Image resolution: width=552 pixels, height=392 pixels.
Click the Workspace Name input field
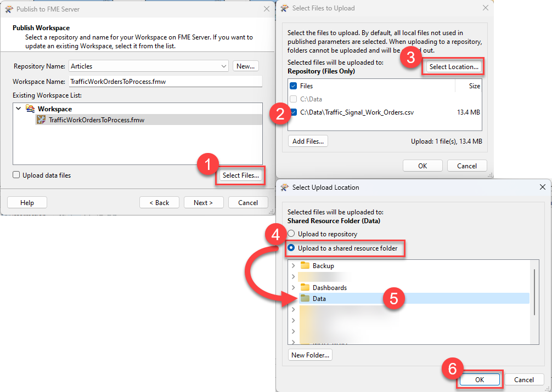(x=166, y=82)
